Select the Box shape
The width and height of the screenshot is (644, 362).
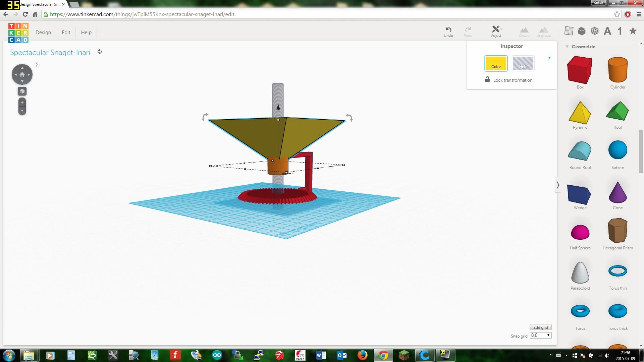580,70
